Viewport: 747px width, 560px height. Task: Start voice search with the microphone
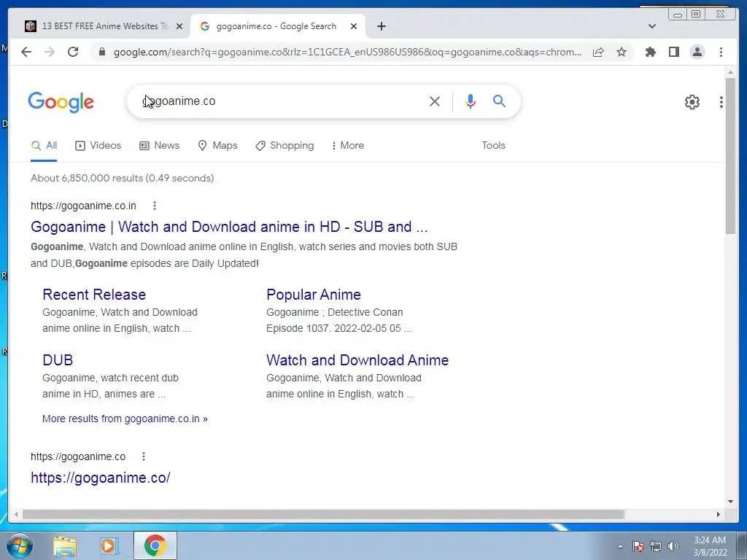pyautogui.click(x=471, y=101)
